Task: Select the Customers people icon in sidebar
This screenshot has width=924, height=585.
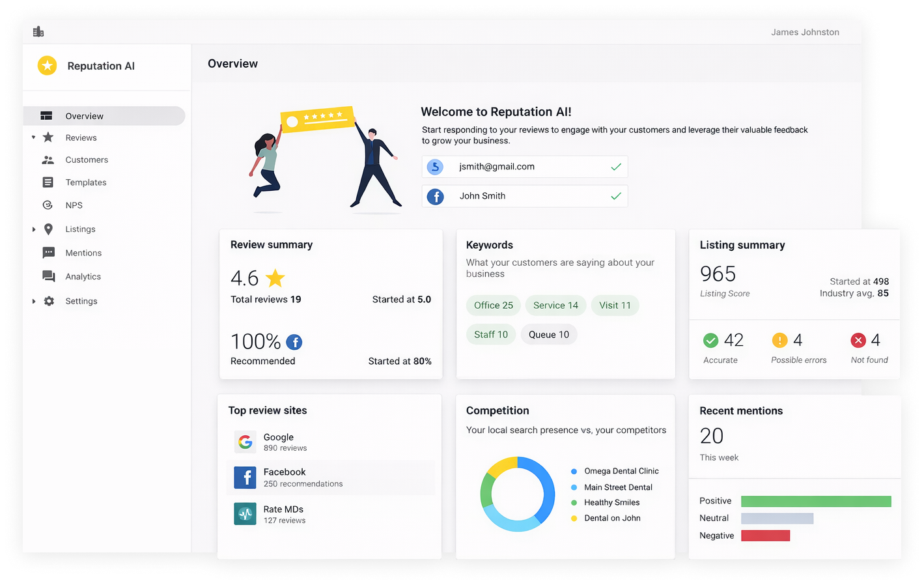Action: tap(48, 160)
